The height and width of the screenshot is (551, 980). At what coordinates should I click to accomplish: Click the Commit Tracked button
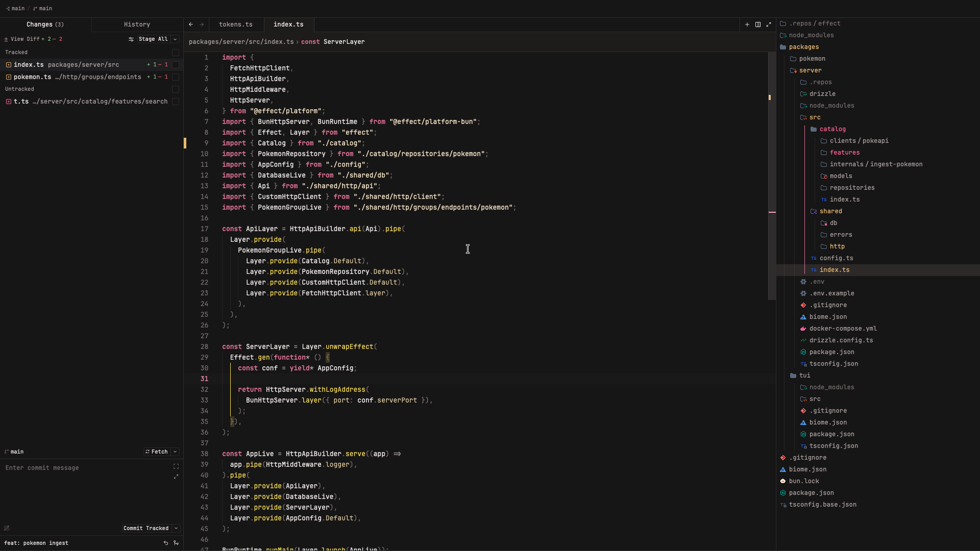146,529
